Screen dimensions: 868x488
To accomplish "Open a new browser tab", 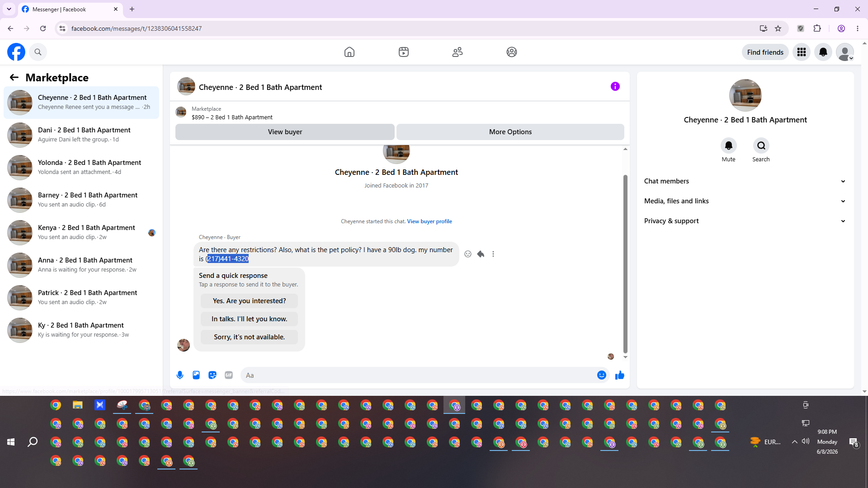I will pyautogui.click(x=132, y=9).
